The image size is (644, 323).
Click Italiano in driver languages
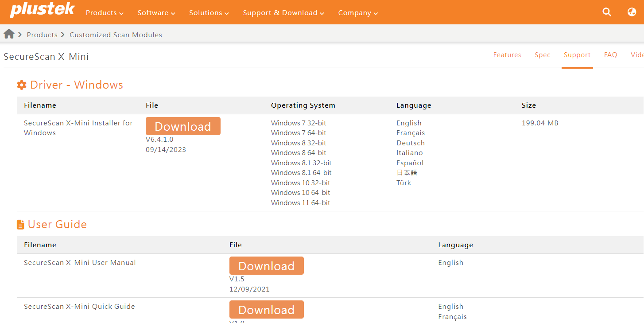(410, 153)
